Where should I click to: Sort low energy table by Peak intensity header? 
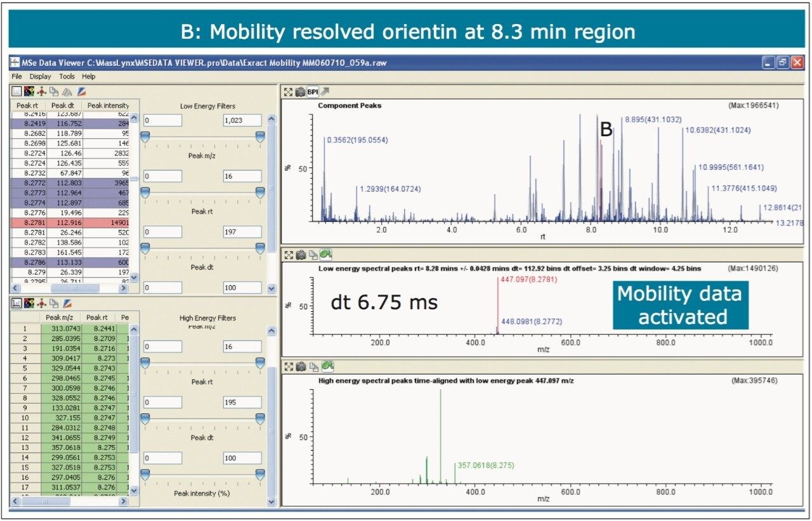107,105
